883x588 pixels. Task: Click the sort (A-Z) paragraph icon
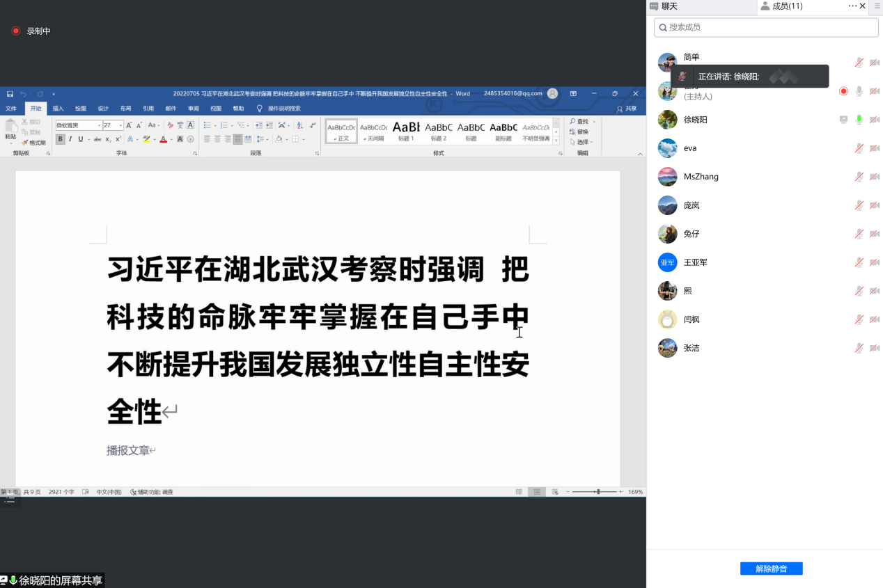300,125
